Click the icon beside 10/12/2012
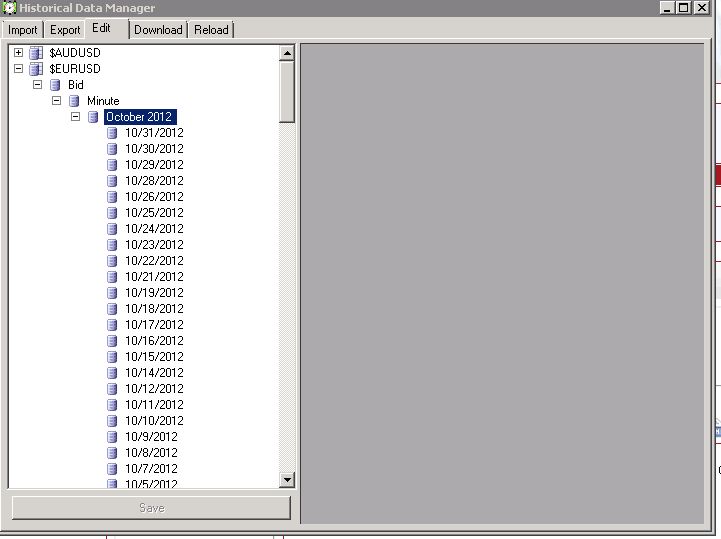 click(112, 389)
